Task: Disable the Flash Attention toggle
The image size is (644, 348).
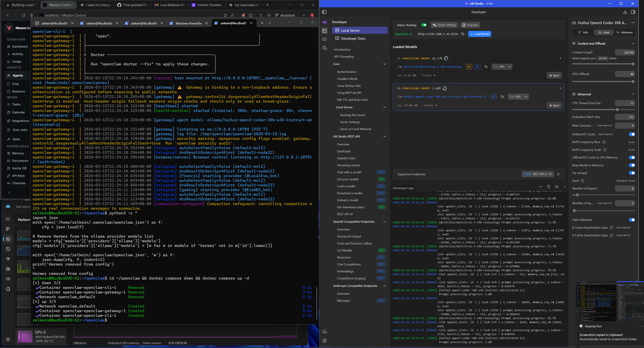Action: (x=632, y=220)
